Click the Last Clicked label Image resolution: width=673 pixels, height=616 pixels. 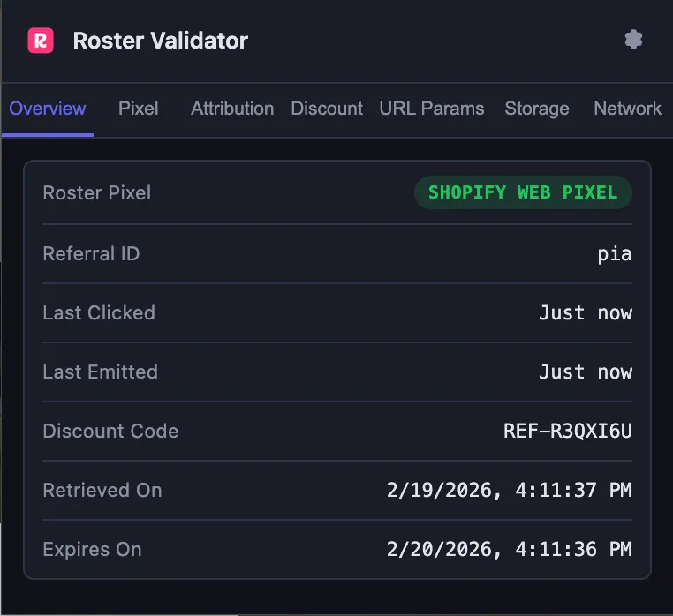tap(99, 312)
